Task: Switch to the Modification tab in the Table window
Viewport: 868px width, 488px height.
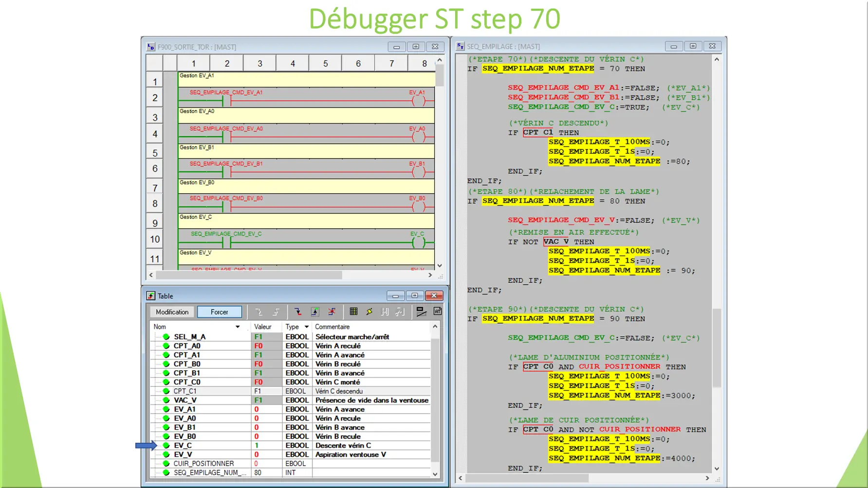Action: 171,311
